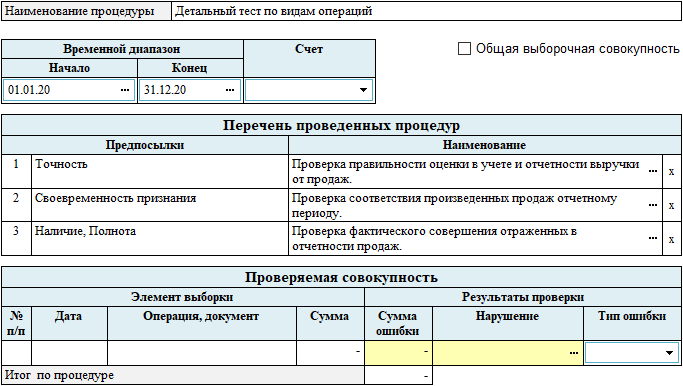This screenshot has height=386, width=683.
Task: Click the Наименование процедуры value field
Action: coord(426,11)
